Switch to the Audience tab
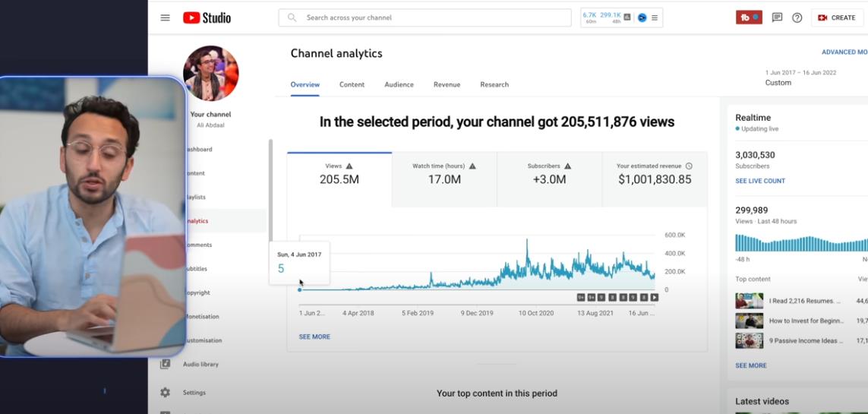 tap(399, 84)
